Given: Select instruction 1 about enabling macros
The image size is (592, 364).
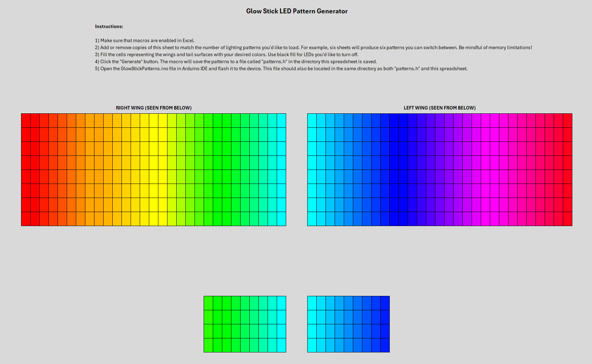Looking at the screenshot, I should (145, 40).
